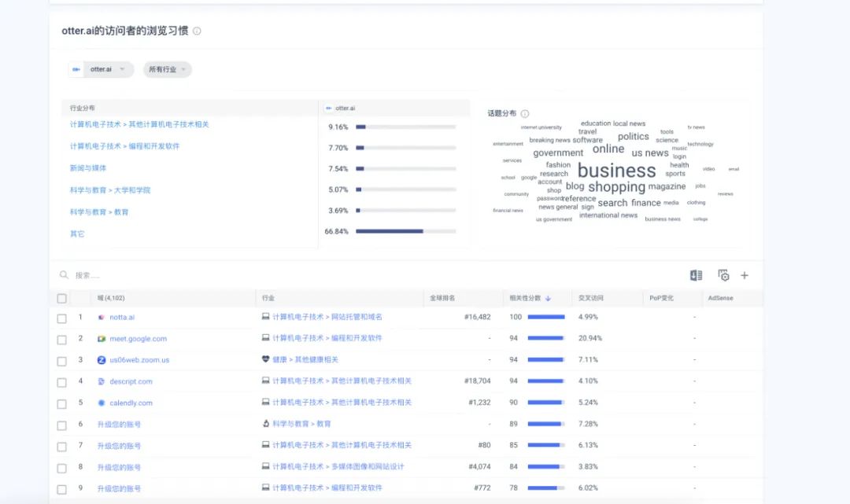This screenshot has height=504, width=850.
Task: Click the Google Meet favicon in row 2
Action: point(101,339)
